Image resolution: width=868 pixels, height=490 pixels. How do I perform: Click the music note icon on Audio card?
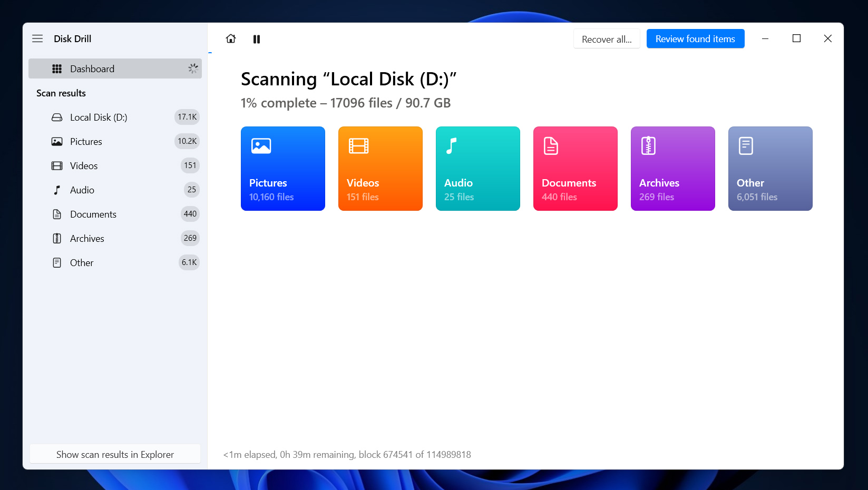pos(451,145)
